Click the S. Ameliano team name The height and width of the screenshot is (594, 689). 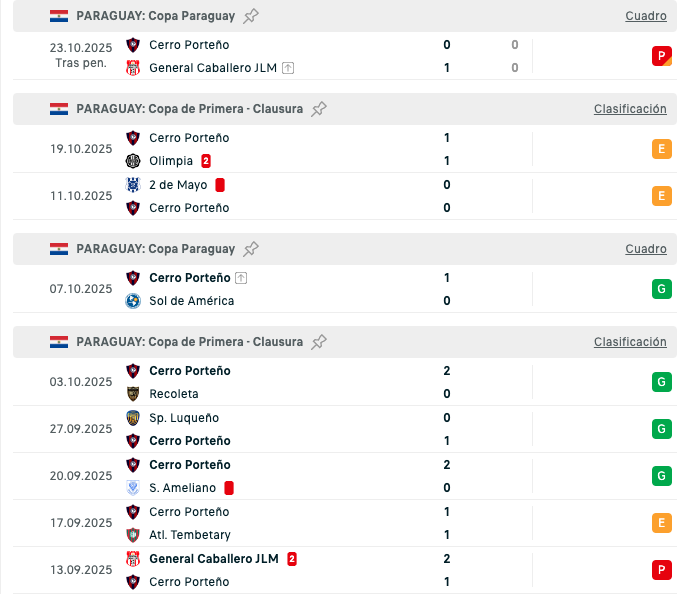(184, 488)
